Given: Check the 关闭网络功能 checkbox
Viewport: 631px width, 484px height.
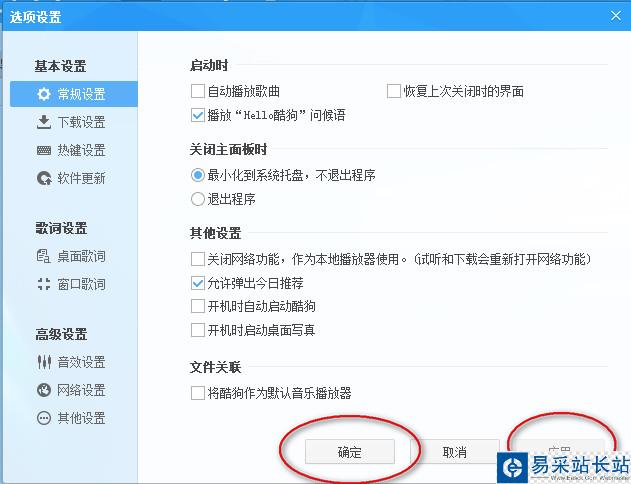Looking at the screenshot, I should [198, 259].
